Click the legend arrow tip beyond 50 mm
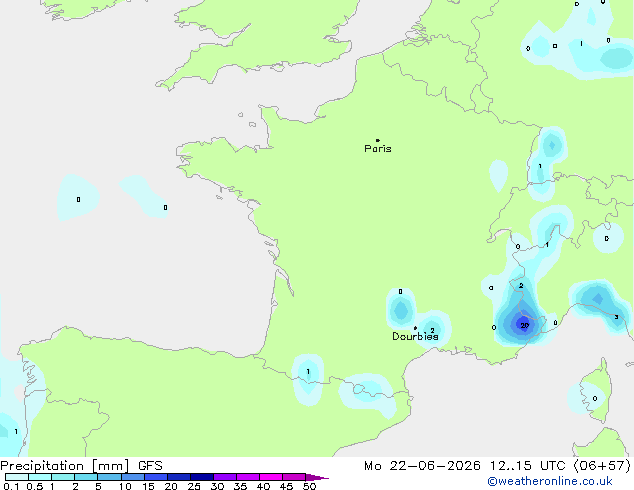The width and height of the screenshot is (634, 490). click(x=317, y=477)
